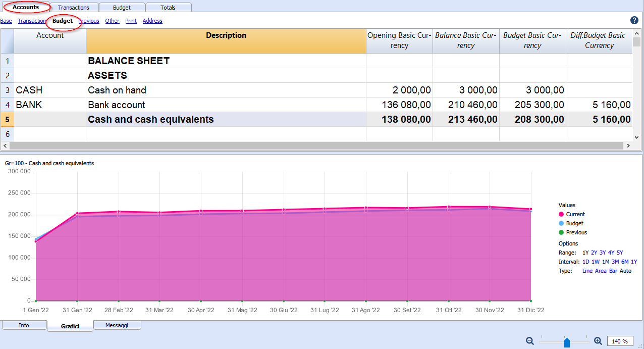The height and width of the screenshot is (349, 644).
Task: Set chart range to 5Y
Action: coord(620,253)
